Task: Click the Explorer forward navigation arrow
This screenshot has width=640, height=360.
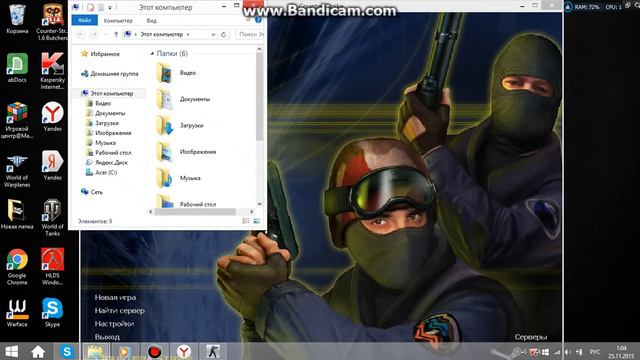Action: click(x=94, y=35)
